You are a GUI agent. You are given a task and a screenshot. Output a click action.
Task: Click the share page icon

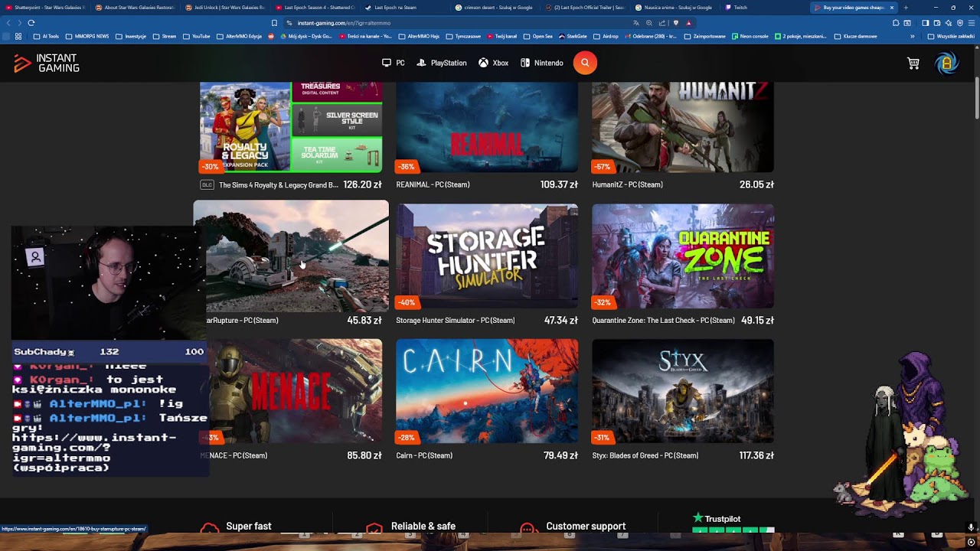[x=662, y=23]
